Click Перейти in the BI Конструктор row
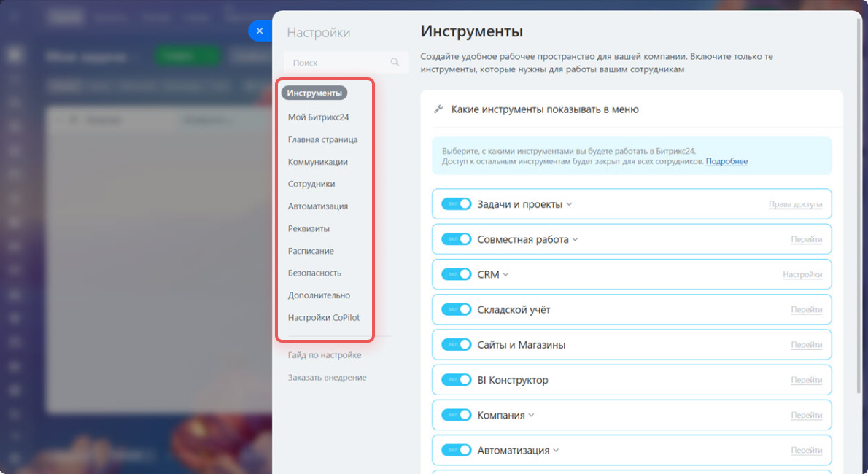Viewport: 868px width, 474px height. point(806,380)
